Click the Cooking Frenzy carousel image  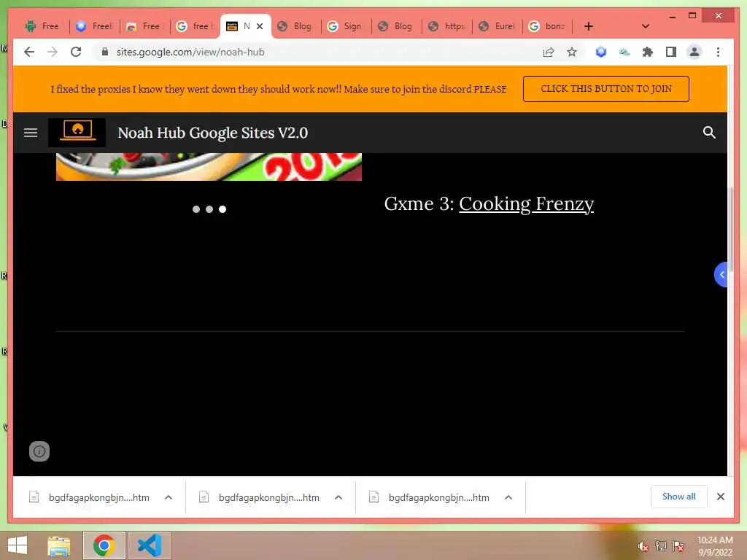click(x=209, y=167)
